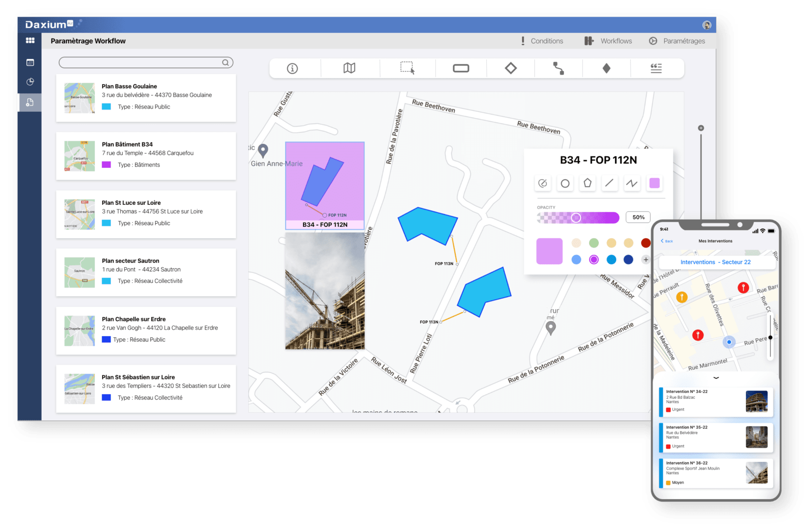
Task: Choose the no-fill icon in B34 panel
Action: tap(543, 183)
